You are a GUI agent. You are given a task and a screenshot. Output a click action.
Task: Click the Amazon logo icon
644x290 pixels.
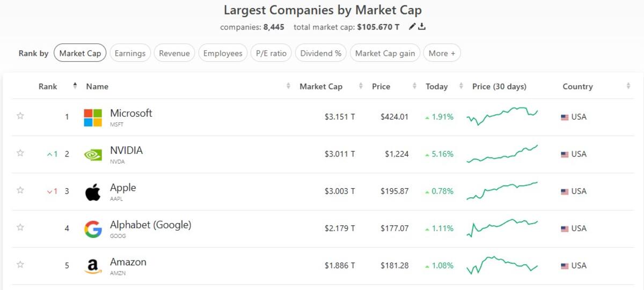coord(93,266)
